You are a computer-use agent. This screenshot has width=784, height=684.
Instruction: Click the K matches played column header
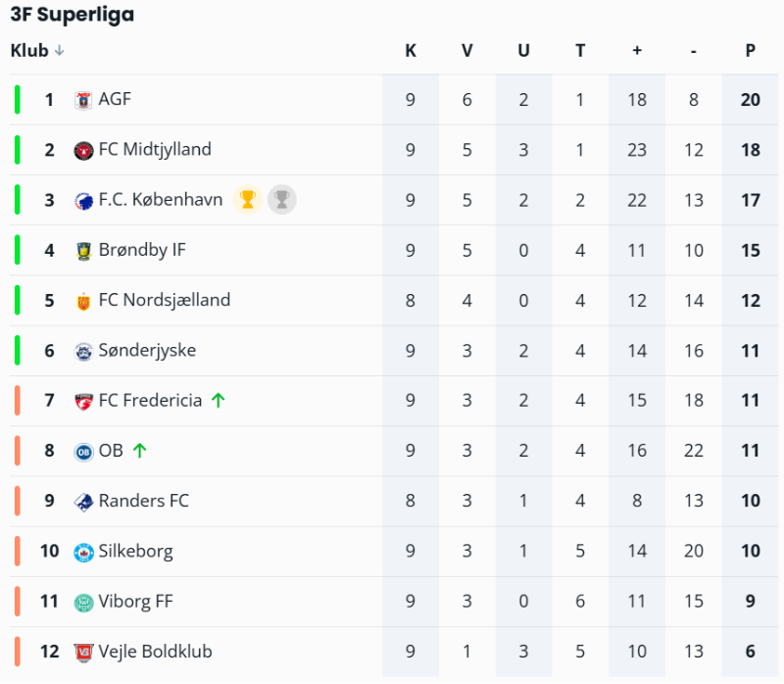411,51
